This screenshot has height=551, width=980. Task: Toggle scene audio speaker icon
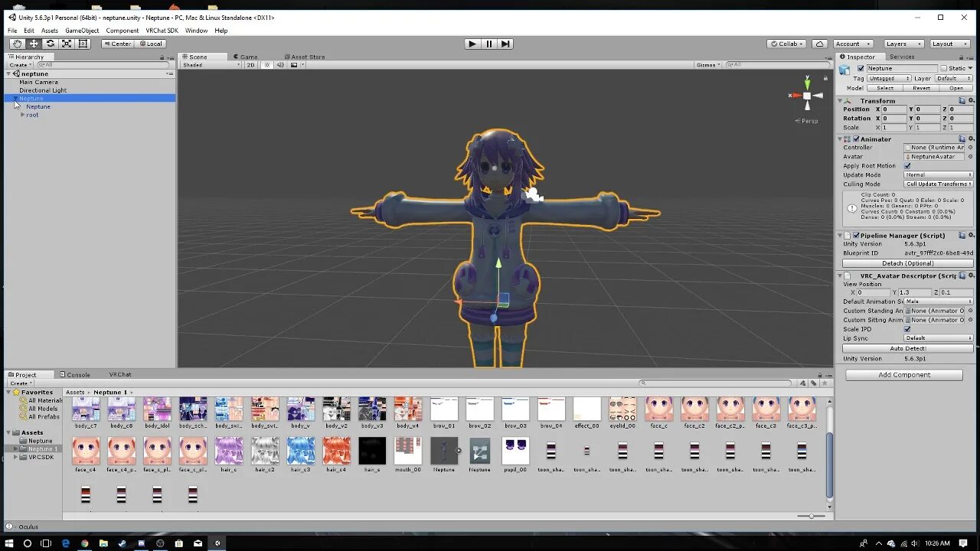point(279,65)
